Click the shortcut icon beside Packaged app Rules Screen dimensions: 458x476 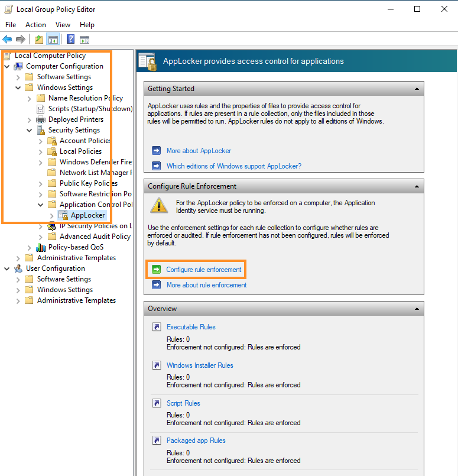(x=157, y=441)
